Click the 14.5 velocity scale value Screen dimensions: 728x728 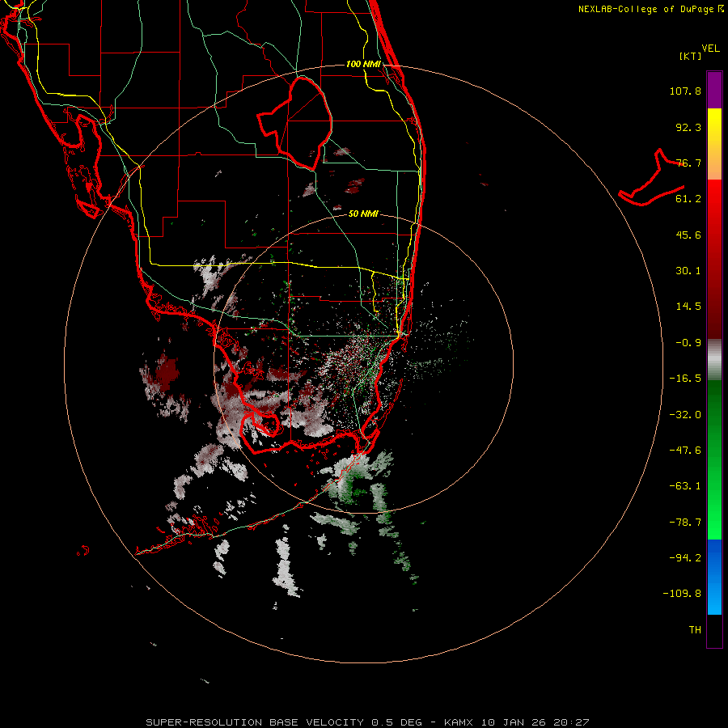[688, 307]
